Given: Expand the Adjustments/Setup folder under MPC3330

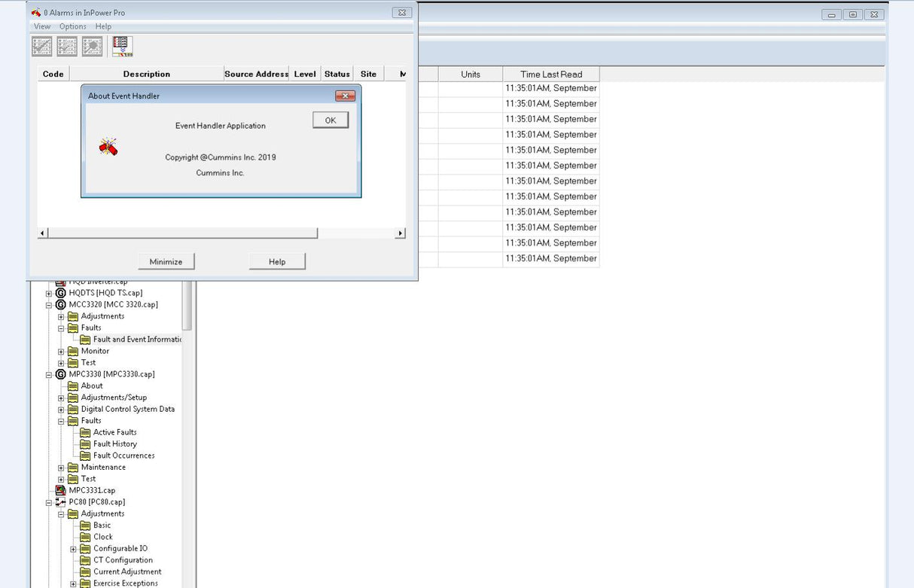Looking at the screenshot, I should pyautogui.click(x=61, y=398).
